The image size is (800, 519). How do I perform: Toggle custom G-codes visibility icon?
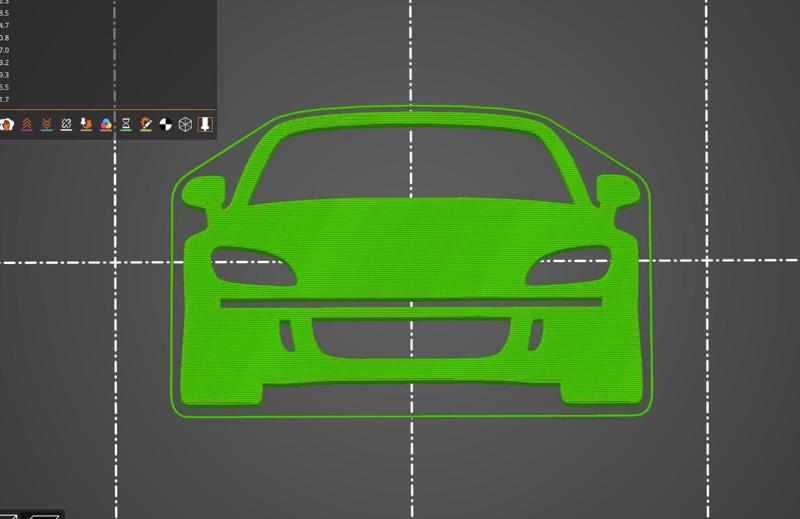tap(146, 124)
